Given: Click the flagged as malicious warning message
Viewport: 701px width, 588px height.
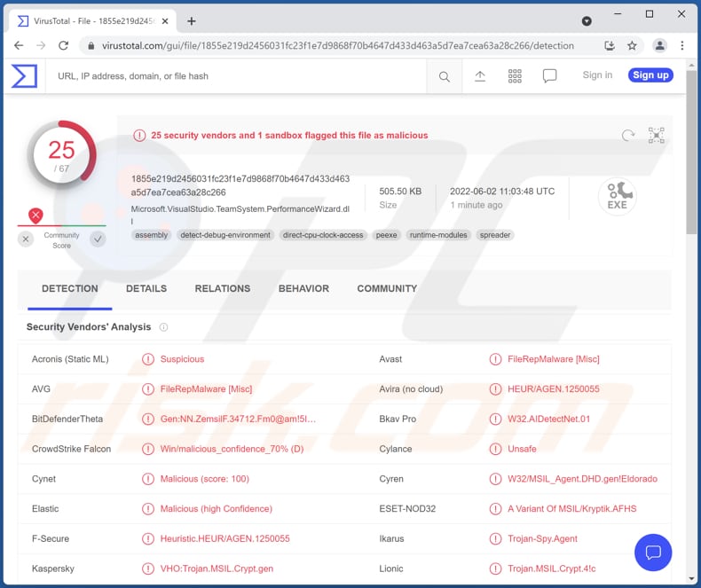Looking at the screenshot, I should click(x=289, y=136).
